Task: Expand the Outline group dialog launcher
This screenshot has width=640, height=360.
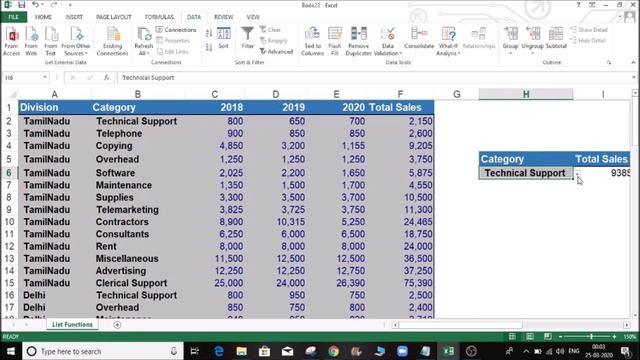Action: (x=609, y=62)
